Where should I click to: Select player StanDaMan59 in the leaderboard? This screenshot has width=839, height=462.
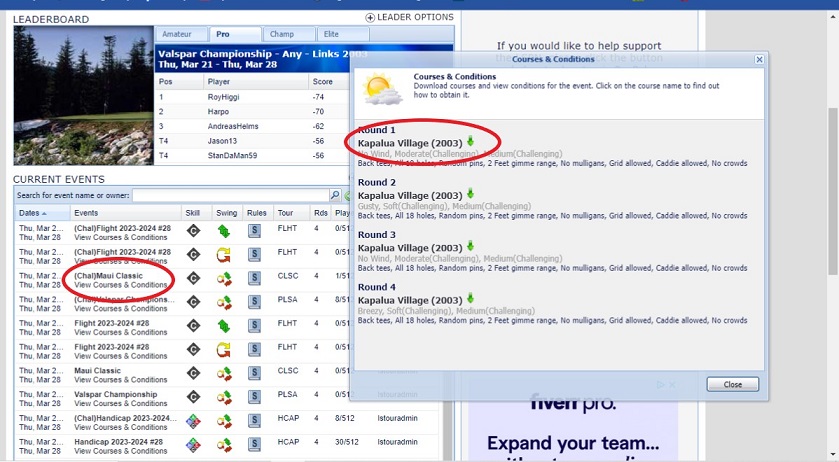(x=232, y=155)
